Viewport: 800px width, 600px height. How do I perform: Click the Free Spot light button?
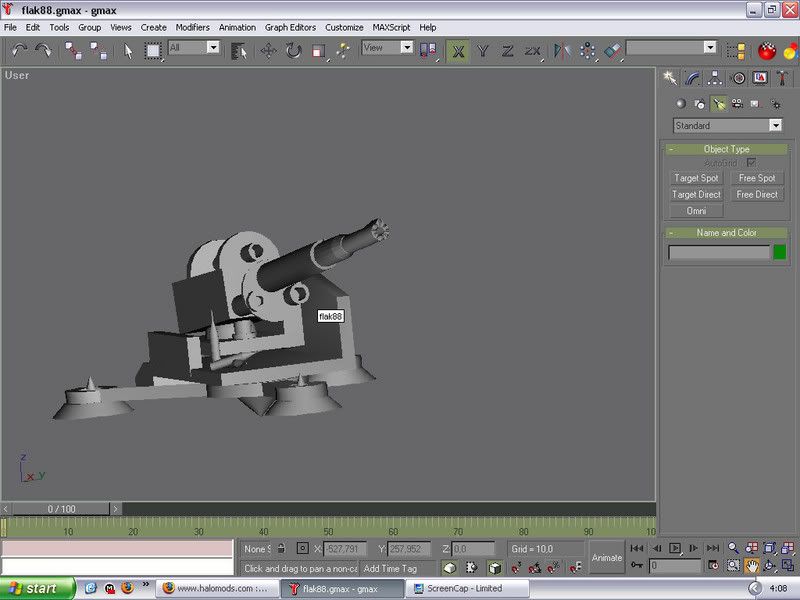point(757,178)
